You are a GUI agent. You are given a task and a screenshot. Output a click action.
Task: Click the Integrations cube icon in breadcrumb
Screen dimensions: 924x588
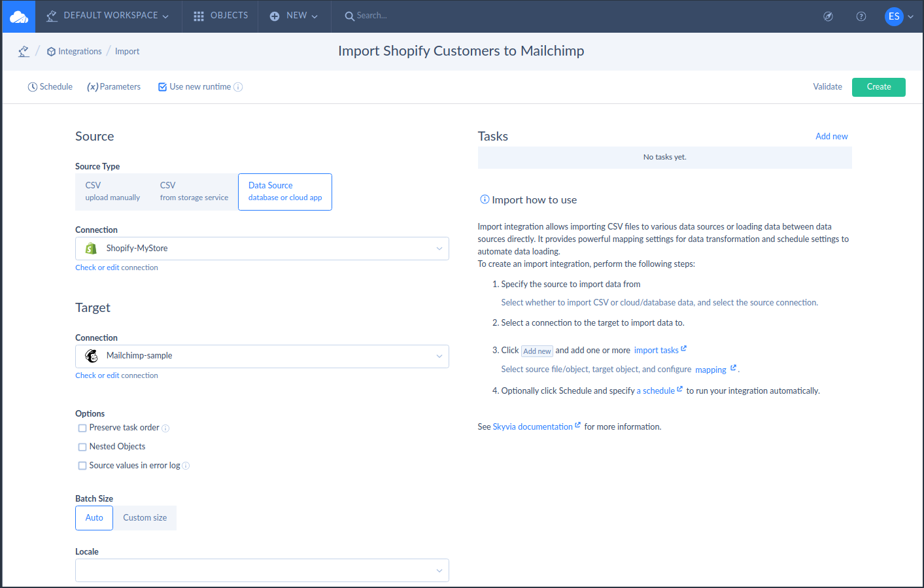pyautogui.click(x=51, y=52)
